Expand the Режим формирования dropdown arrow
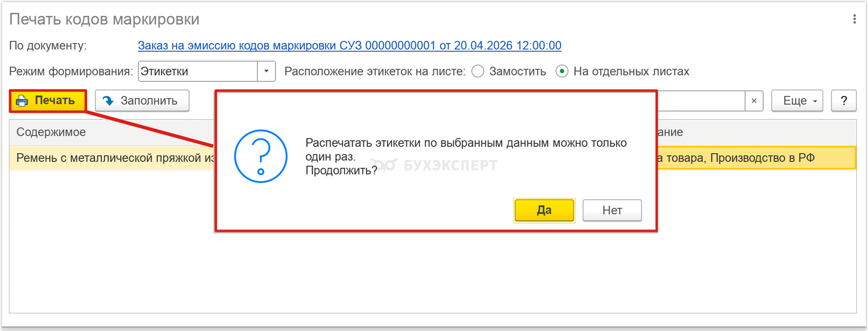Screen dimensions: 868x331 (x=266, y=71)
